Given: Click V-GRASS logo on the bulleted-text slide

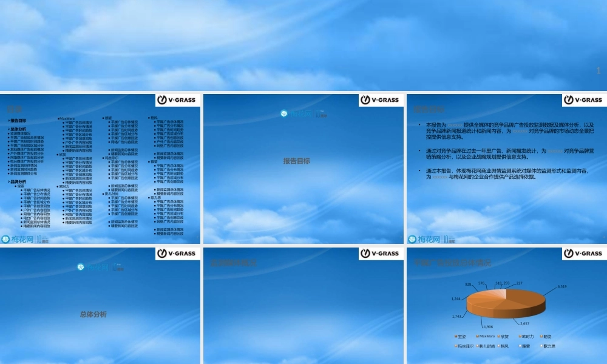Looking at the screenshot, I should pos(584,100).
